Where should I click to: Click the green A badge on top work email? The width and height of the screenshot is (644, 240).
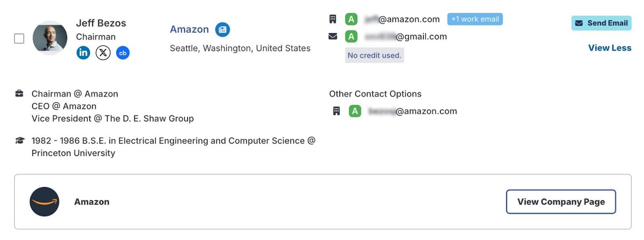coord(351,19)
